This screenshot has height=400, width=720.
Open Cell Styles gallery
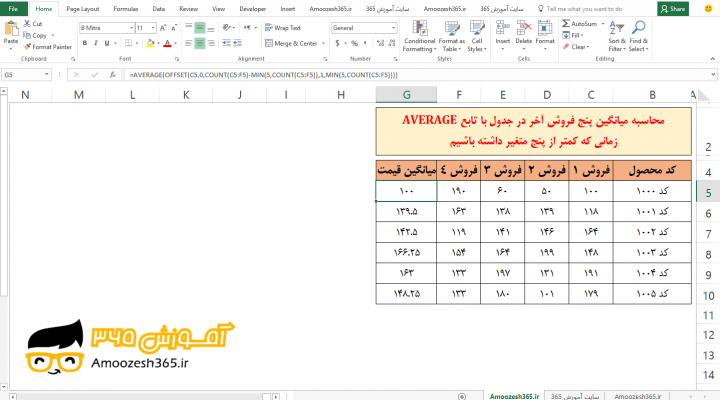(x=477, y=36)
